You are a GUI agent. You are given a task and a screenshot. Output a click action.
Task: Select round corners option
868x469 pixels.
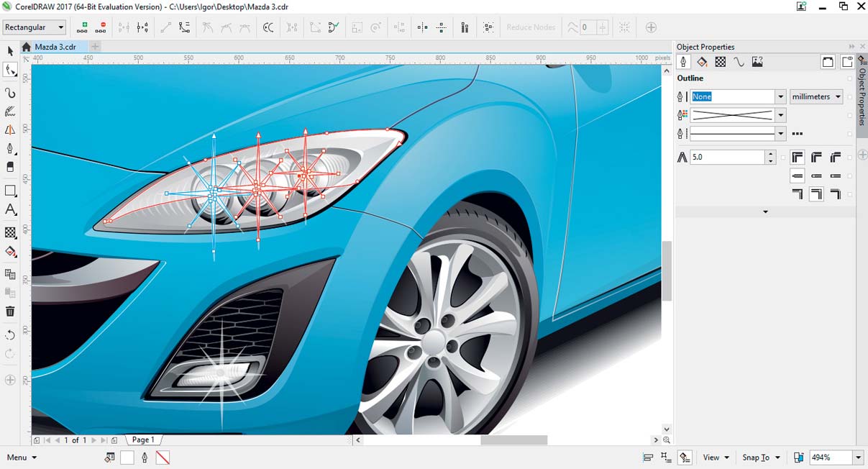click(x=816, y=157)
